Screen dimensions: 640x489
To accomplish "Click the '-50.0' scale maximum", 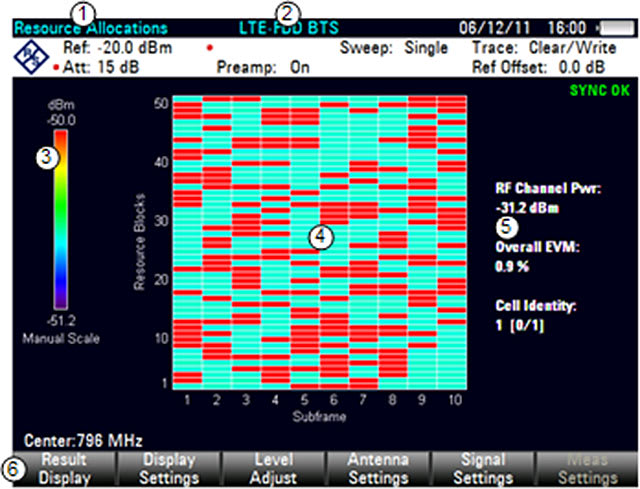I will 61,120.
